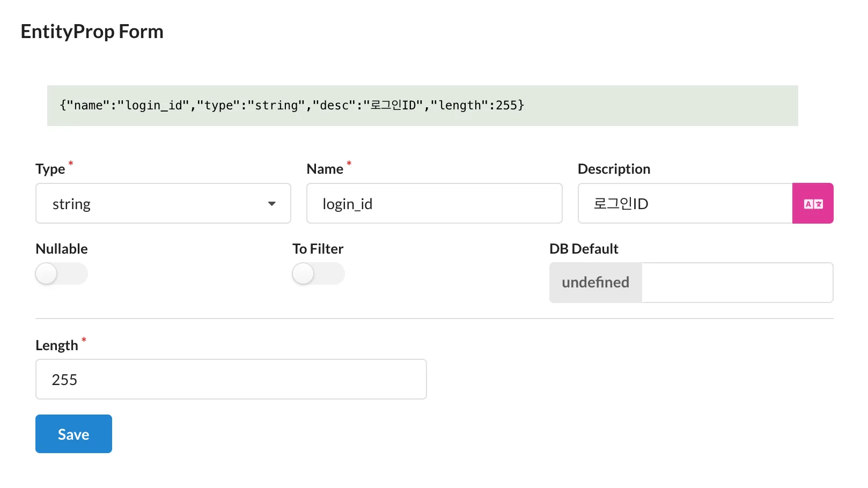The image size is (868, 488).
Task: Click the DB Default input field
Action: click(x=737, y=283)
